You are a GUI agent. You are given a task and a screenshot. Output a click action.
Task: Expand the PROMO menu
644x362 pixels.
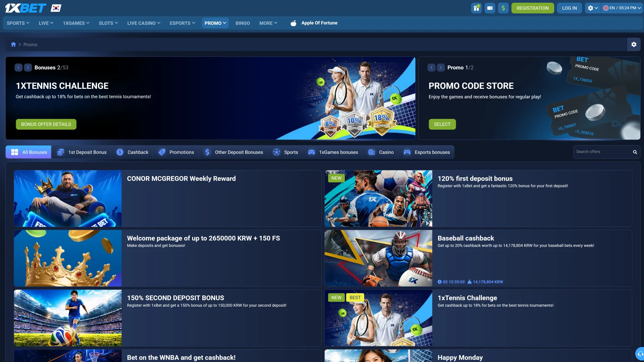coord(215,23)
